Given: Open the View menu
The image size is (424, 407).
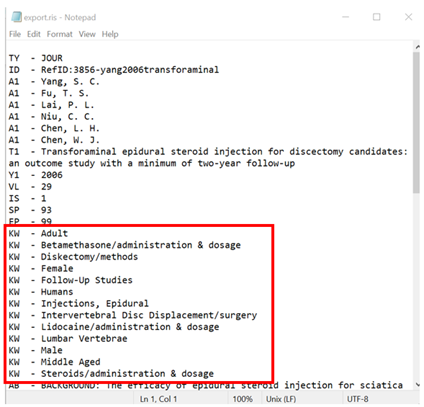Looking at the screenshot, I should tap(87, 34).
